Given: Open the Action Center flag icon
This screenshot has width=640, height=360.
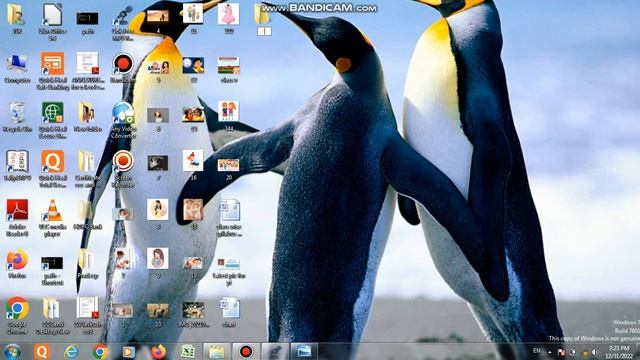Looking at the screenshot, I should pos(561,352).
